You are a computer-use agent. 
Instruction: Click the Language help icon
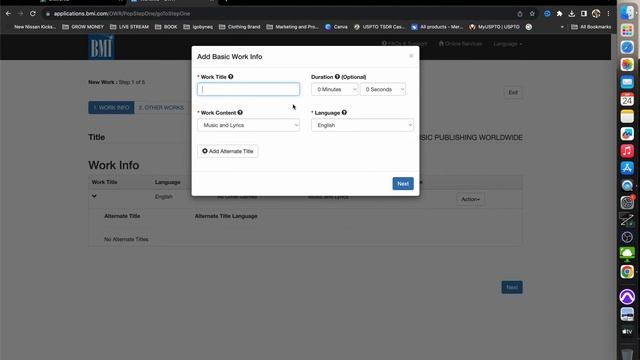tap(344, 112)
